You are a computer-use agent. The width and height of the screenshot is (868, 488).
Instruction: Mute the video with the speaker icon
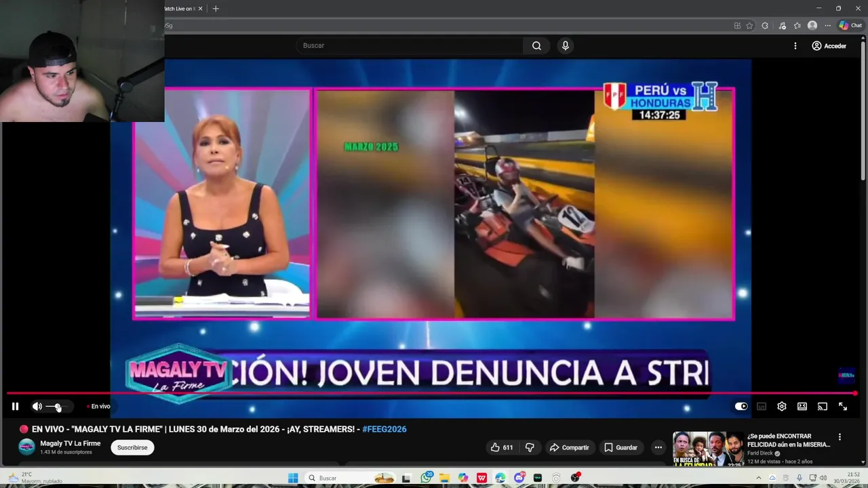click(x=37, y=406)
